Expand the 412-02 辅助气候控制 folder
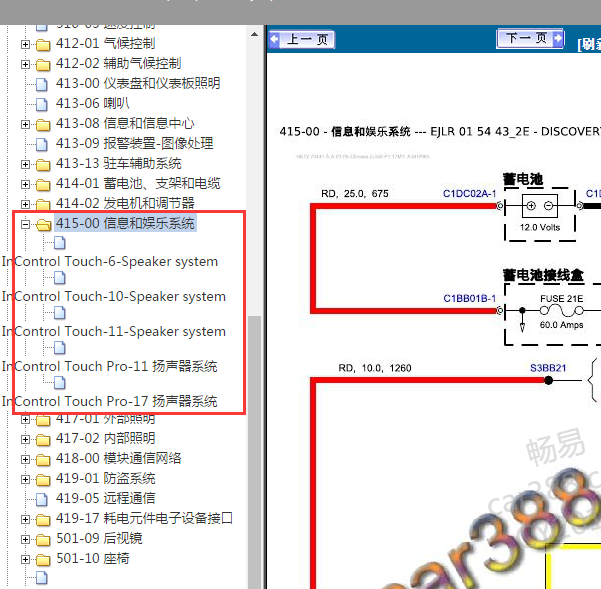 click(25, 64)
